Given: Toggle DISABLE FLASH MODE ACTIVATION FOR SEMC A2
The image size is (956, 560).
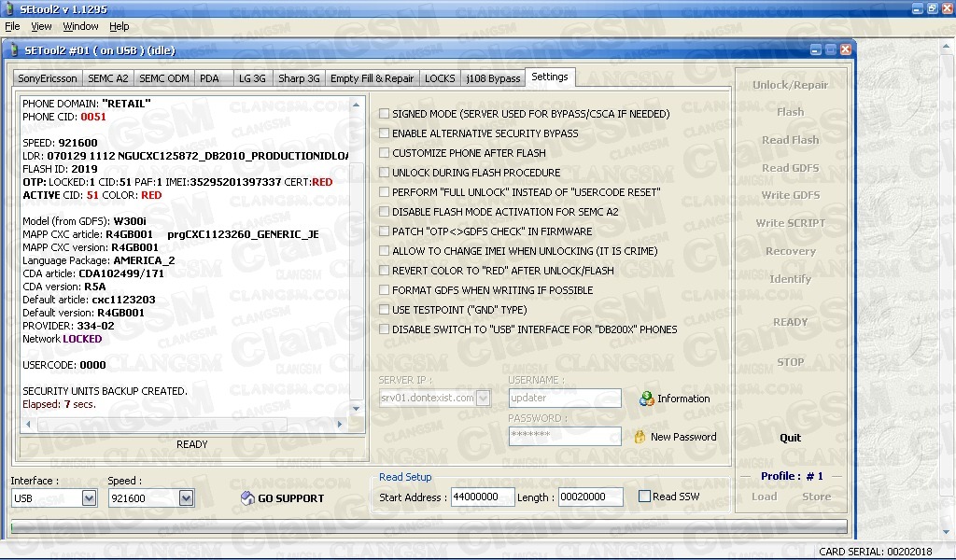Looking at the screenshot, I should point(384,212).
